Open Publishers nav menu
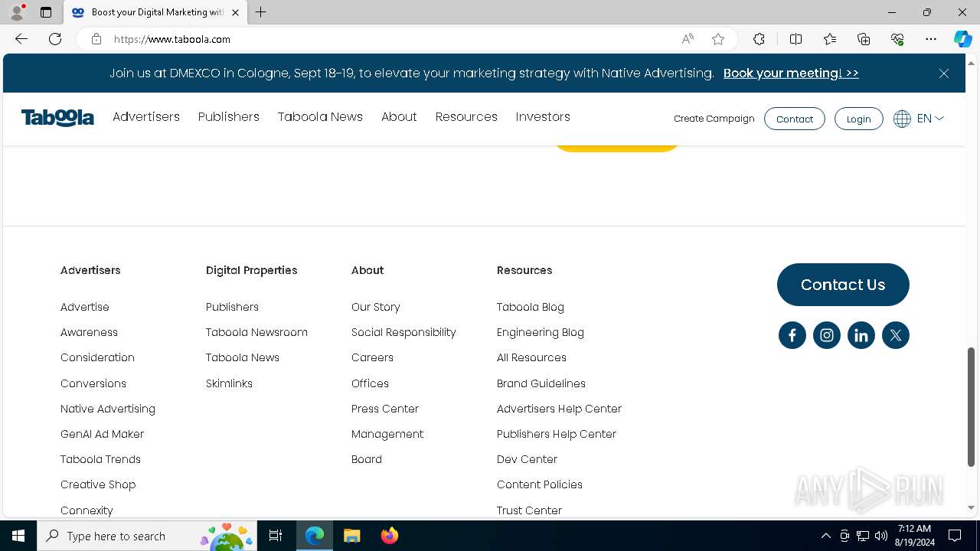Screen dimensions: 980x551 point(229,117)
